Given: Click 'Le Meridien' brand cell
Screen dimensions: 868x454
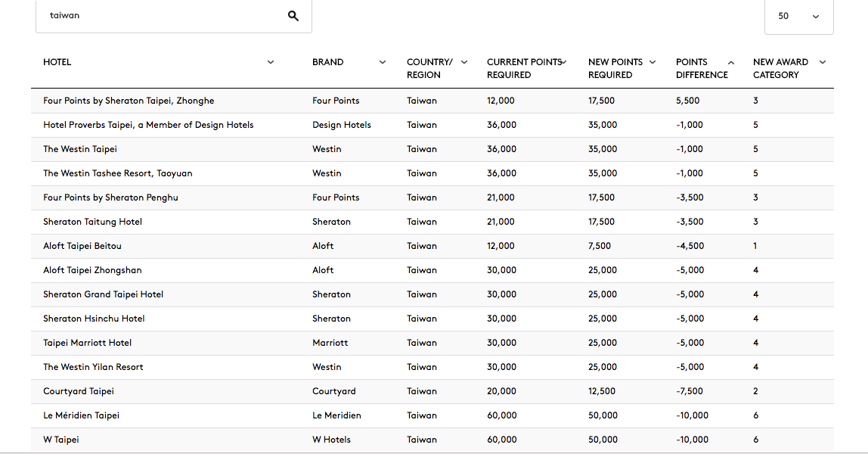Looking at the screenshot, I should pos(336,415).
